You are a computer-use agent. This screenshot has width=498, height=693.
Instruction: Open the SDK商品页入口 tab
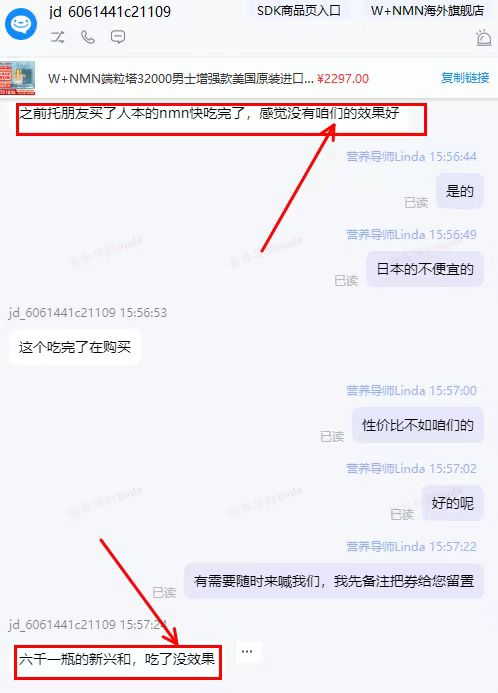pyautogui.click(x=299, y=11)
